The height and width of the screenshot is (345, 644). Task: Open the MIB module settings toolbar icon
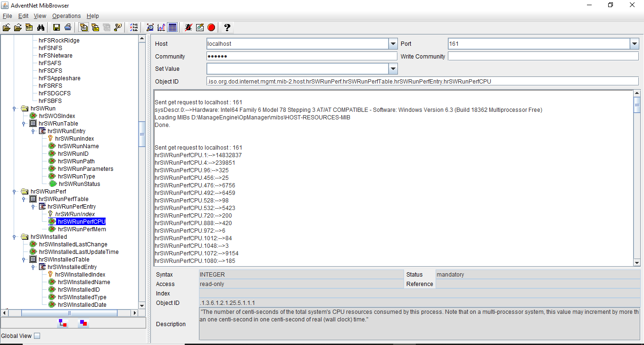[x=29, y=27]
